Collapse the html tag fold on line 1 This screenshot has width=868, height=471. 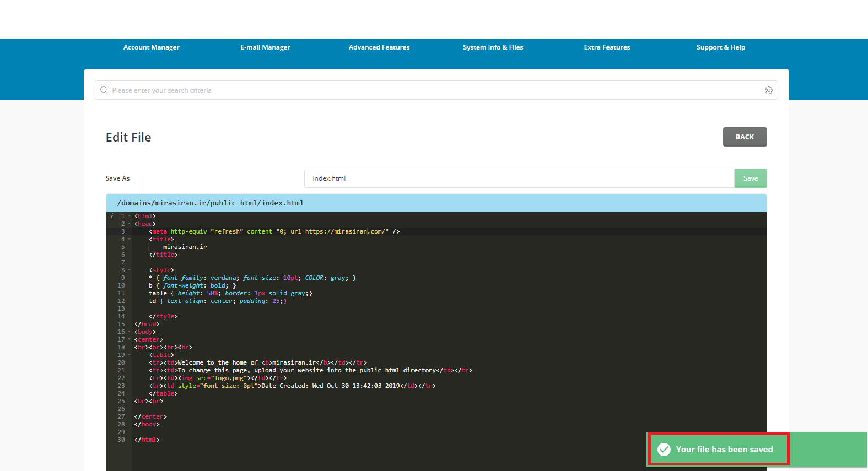click(x=130, y=216)
